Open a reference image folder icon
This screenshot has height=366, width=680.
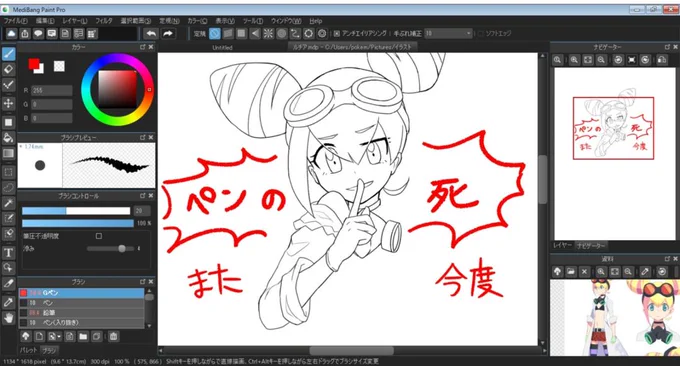click(x=571, y=272)
